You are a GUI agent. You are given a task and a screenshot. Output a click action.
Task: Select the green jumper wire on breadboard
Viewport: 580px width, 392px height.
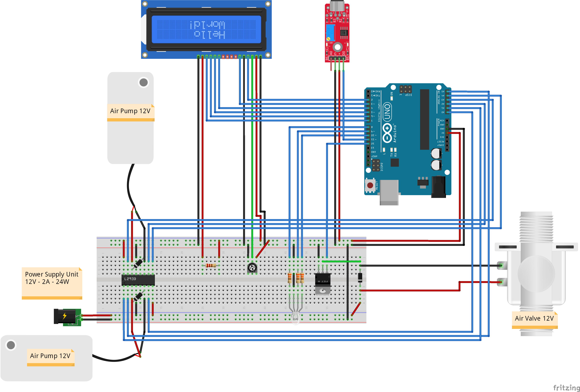(x=341, y=261)
